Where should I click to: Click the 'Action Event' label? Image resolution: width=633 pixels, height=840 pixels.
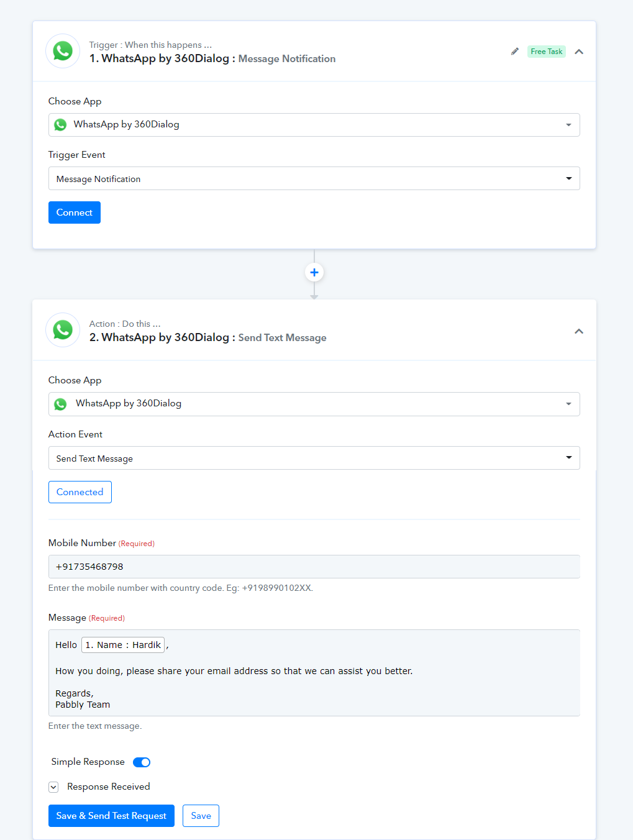[x=75, y=434]
